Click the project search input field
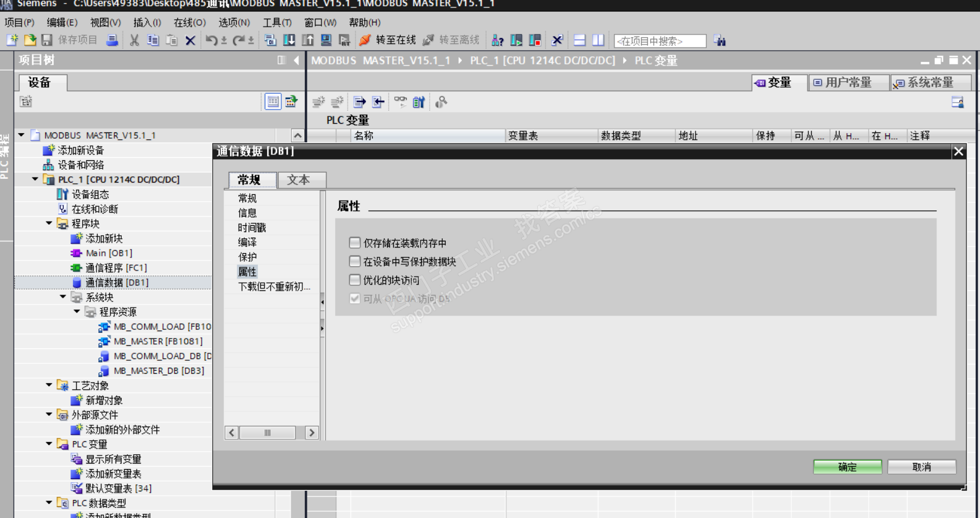 tap(660, 41)
